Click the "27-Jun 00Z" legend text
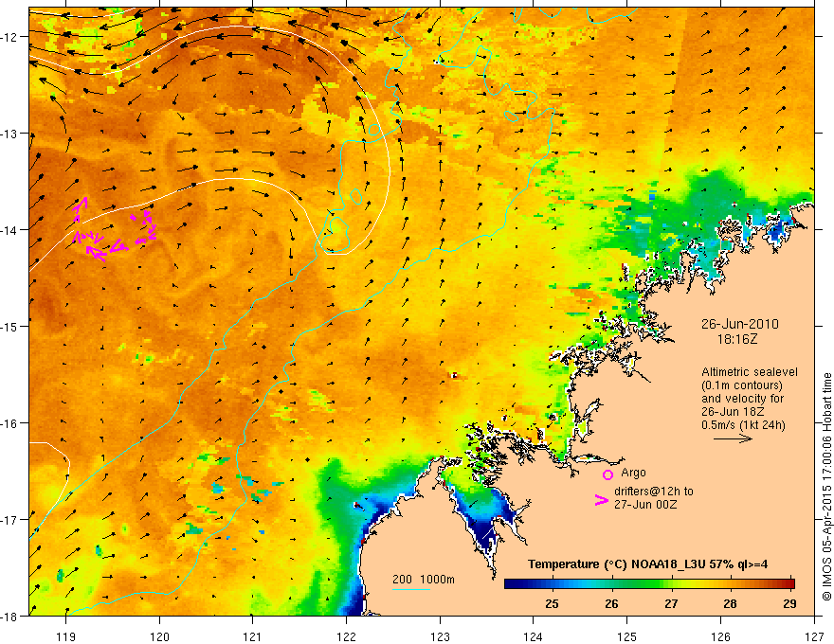 pyautogui.click(x=645, y=505)
